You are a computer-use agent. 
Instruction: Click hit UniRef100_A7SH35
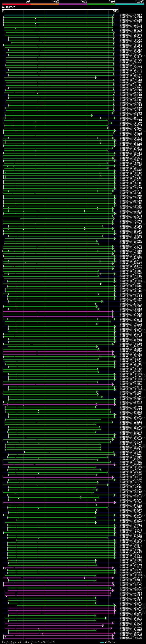(131, 583)
